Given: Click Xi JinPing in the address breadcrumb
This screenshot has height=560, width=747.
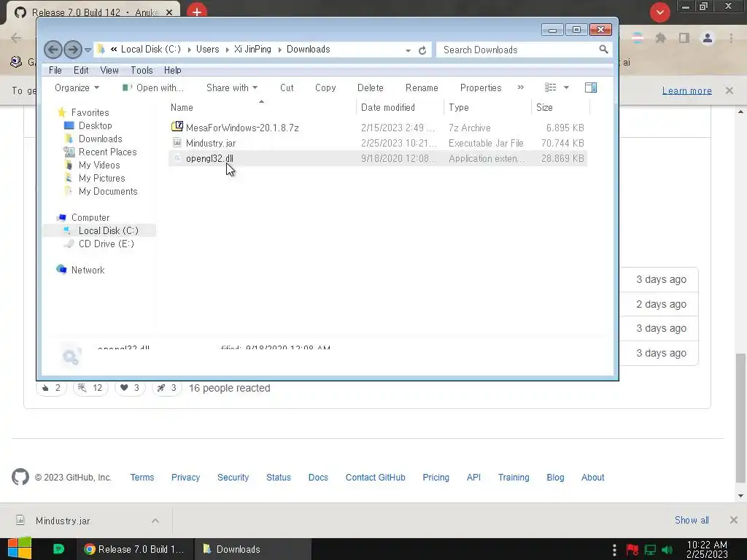Looking at the screenshot, I should point(252,49).
